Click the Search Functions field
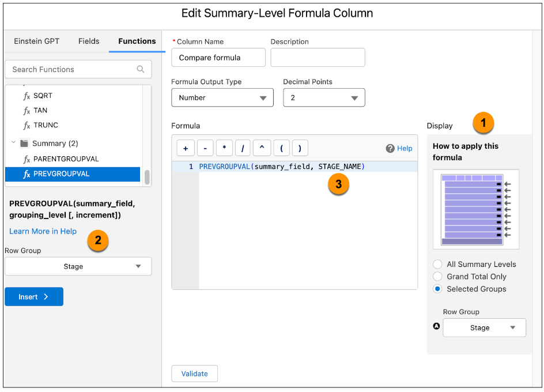Screen dimensions: 544x392 tap(78, 69)
